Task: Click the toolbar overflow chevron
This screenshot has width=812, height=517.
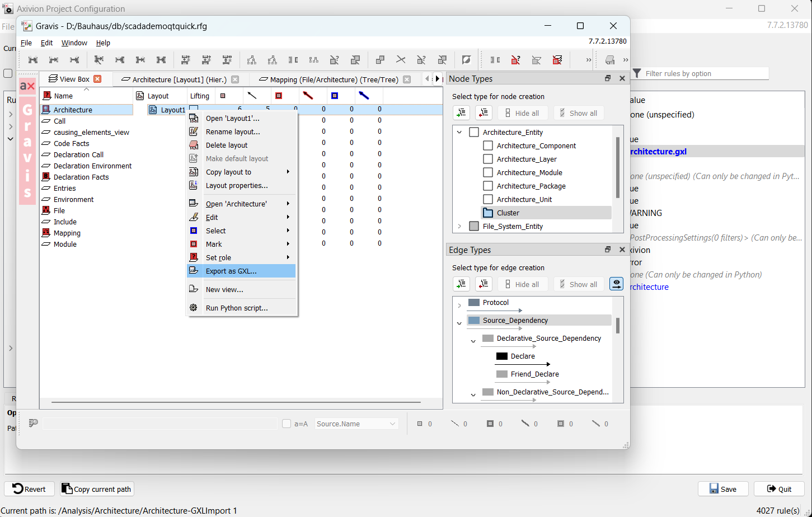Action: 589,60
